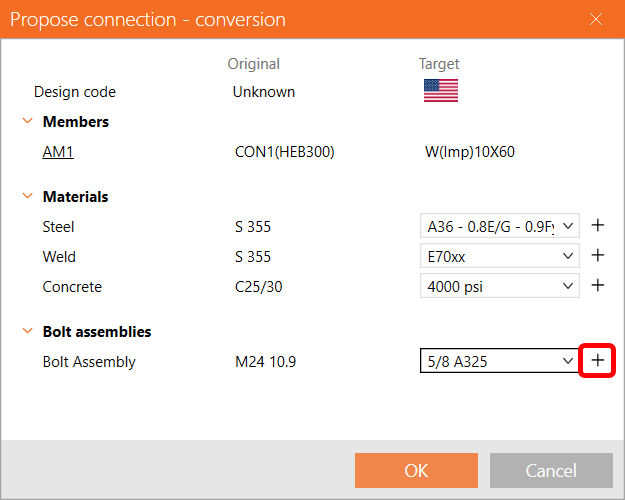Click the CON1(HEB300) original member text
Image resolution: width=625 pixels, height=500 pixels.
pyautogui.click(x=284, y=152)
